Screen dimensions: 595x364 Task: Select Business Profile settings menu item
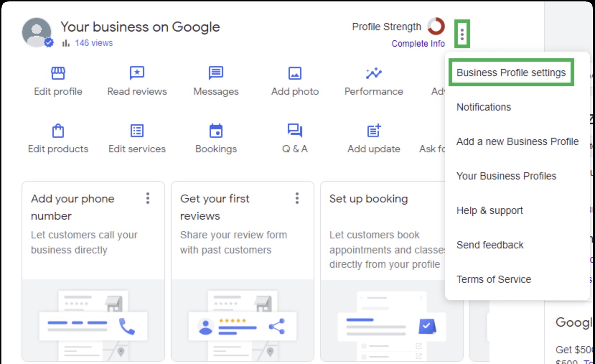[x=511, y=73]
